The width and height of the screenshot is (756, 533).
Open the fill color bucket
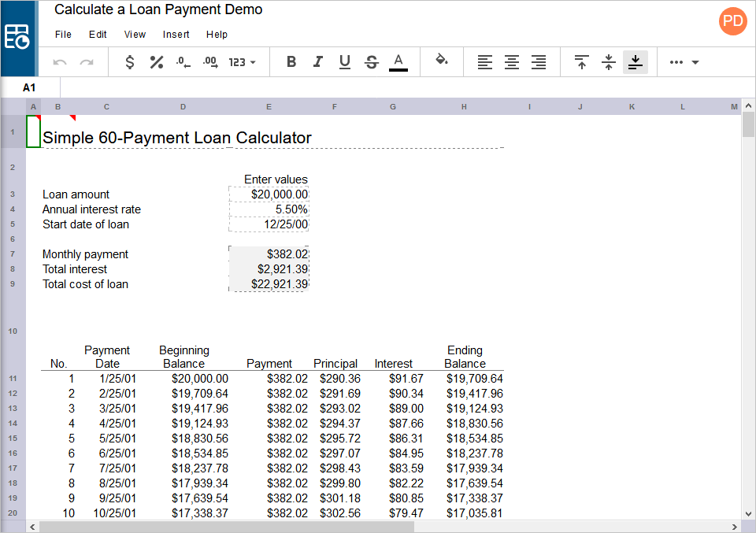click(442, 61)
